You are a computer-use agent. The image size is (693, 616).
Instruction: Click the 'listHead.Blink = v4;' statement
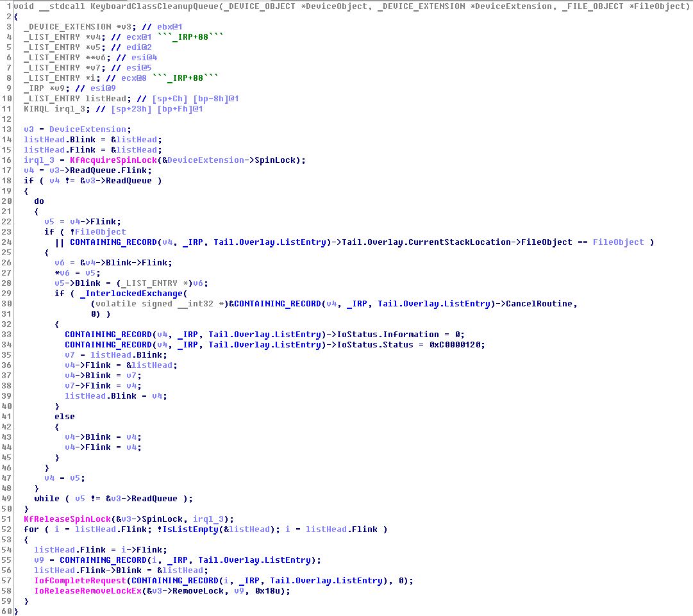(116, 396)
